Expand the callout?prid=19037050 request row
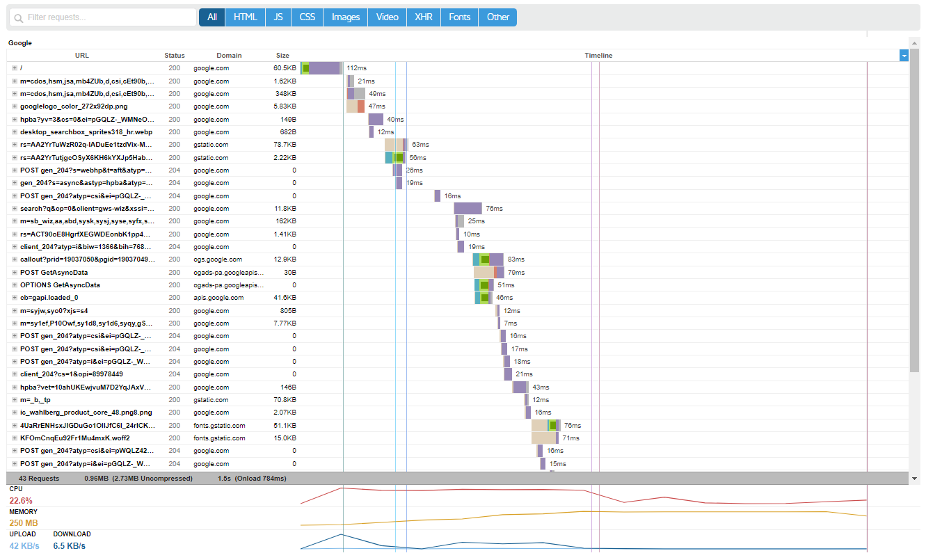Image resolution: width=926 pixels, height=560 pixels. [14, 259]
